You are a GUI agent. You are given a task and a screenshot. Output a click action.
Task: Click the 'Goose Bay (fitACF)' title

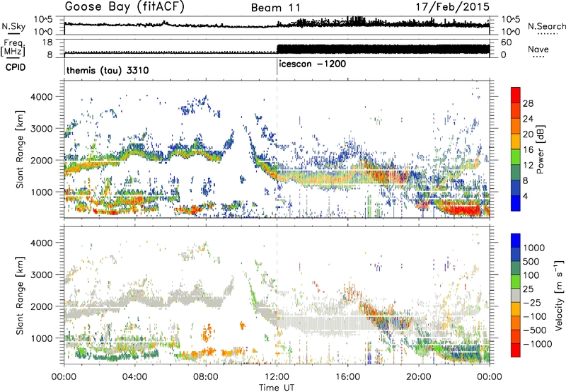click(125, 6)
